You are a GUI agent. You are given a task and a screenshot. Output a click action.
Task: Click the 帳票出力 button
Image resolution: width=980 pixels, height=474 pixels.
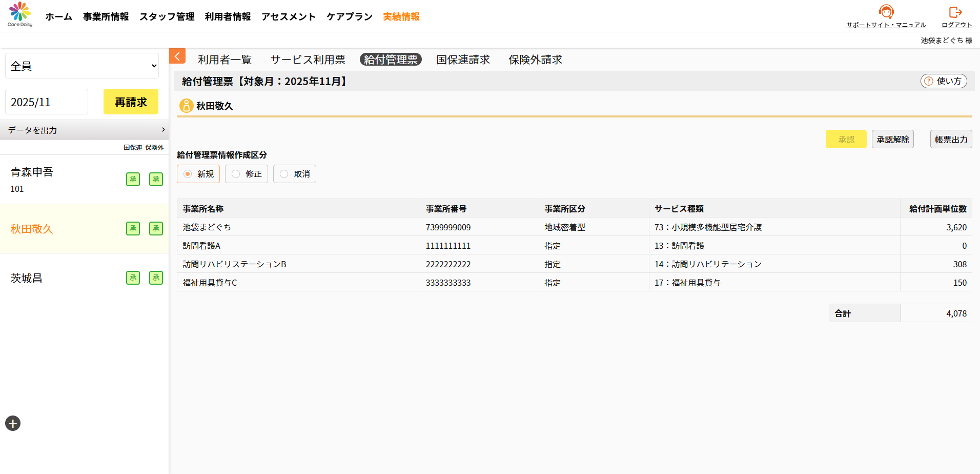pyautogui.click(x=951, y=139)
